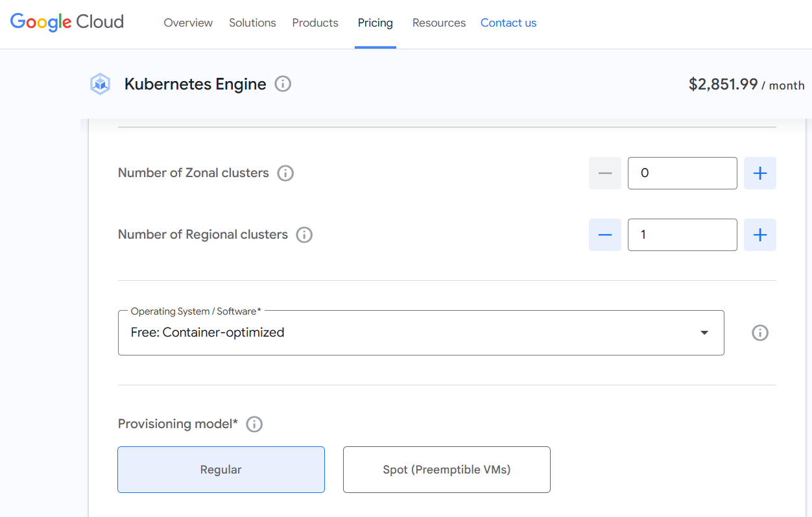Open the Products navigation menu
The width and height of the screenshot is (812, 517).
point(315,23)
